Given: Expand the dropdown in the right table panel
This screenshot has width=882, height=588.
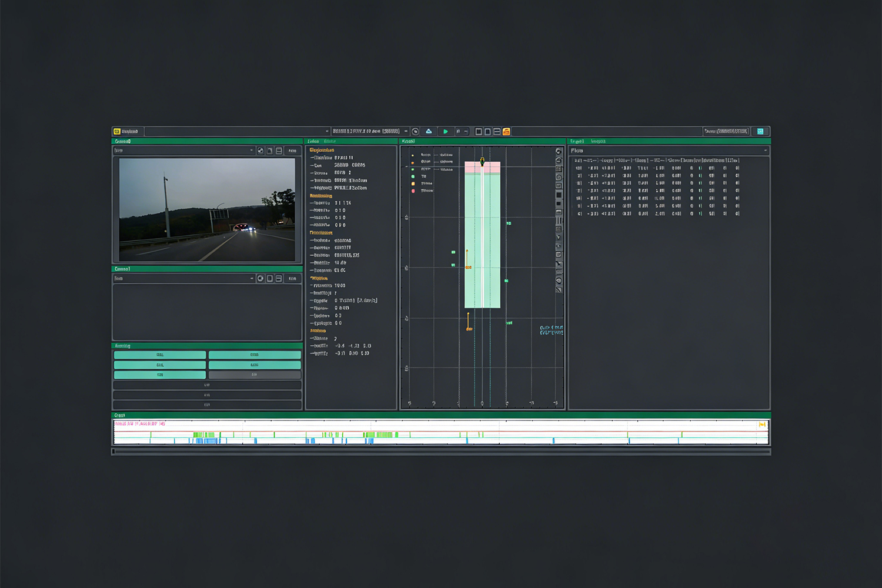Looking at the screenshot, I should click(x=765, y=151).
